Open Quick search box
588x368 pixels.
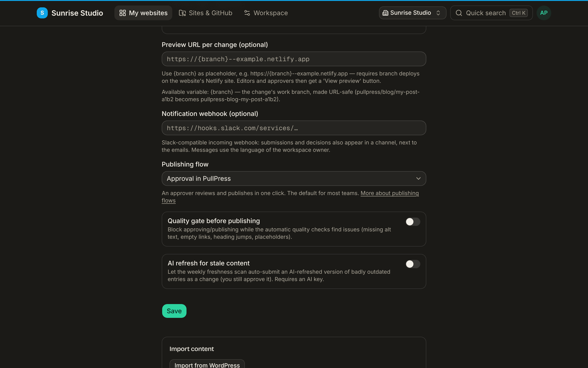[x=491, y=13]
